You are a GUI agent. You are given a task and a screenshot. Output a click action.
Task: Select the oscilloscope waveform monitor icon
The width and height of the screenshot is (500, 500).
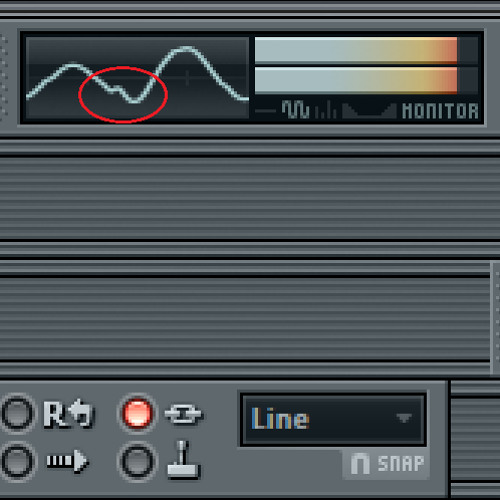click(x=295, y=110)
